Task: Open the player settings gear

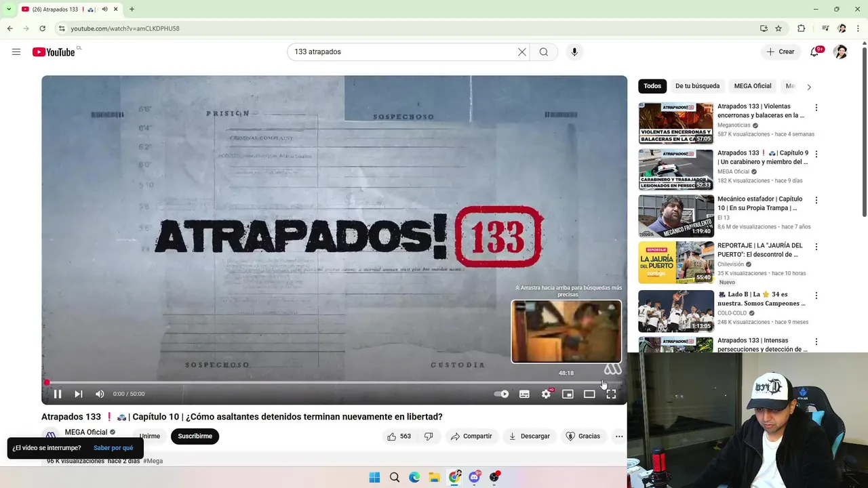Action: click(546, 394)
